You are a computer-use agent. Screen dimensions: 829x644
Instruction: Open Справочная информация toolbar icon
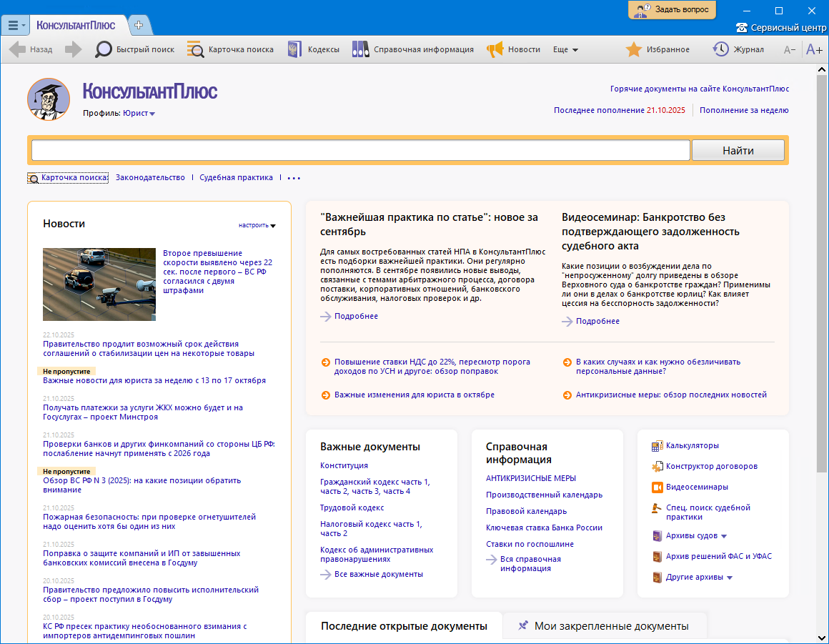point(361,49)
